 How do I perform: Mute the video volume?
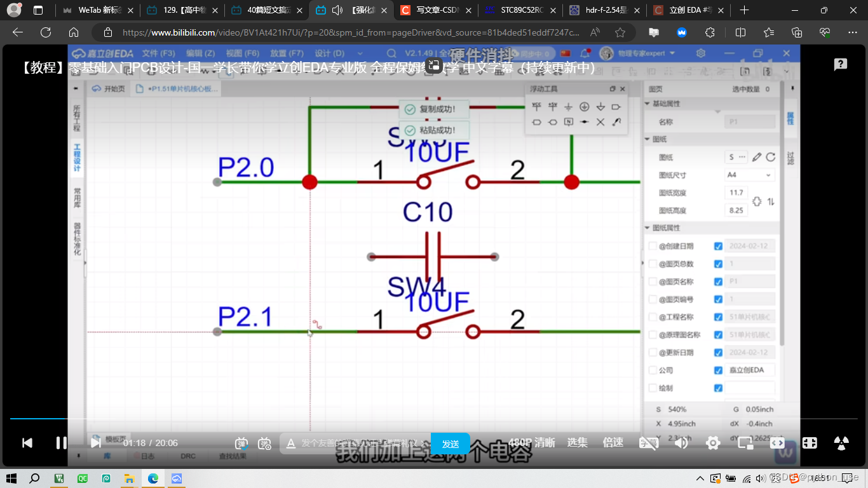681,443
